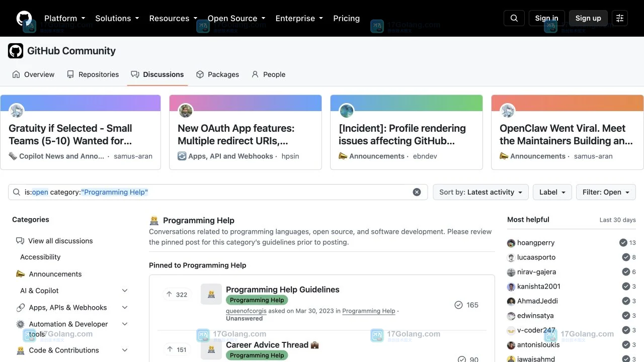The image size is (644, 362).
Task: Click the megaphone icon beside Announcements category
Action: [x=21, y=274]
